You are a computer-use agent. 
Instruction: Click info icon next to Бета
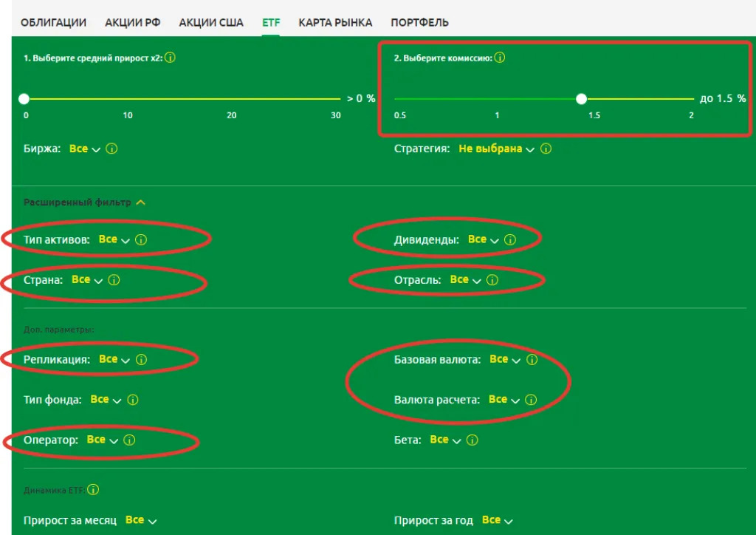(x=472, y=440)
